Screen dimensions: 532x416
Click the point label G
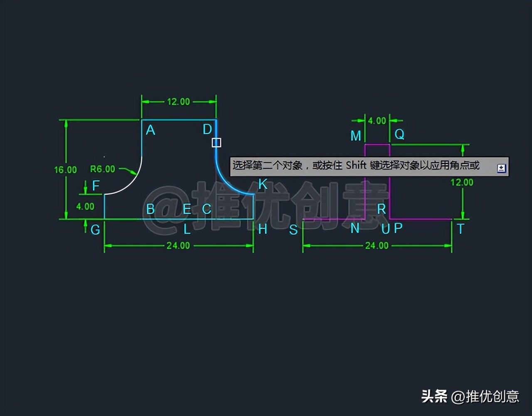(95, 229)
